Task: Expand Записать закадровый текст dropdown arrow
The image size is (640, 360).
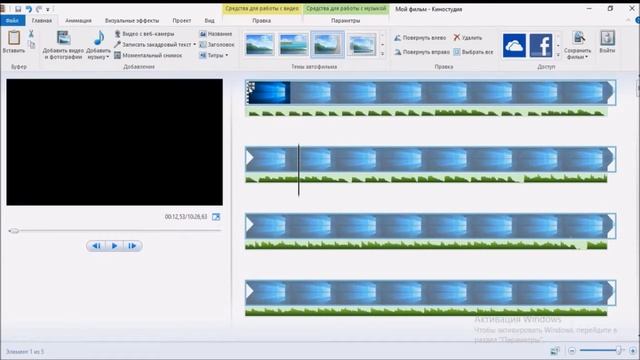Action: 195,44
